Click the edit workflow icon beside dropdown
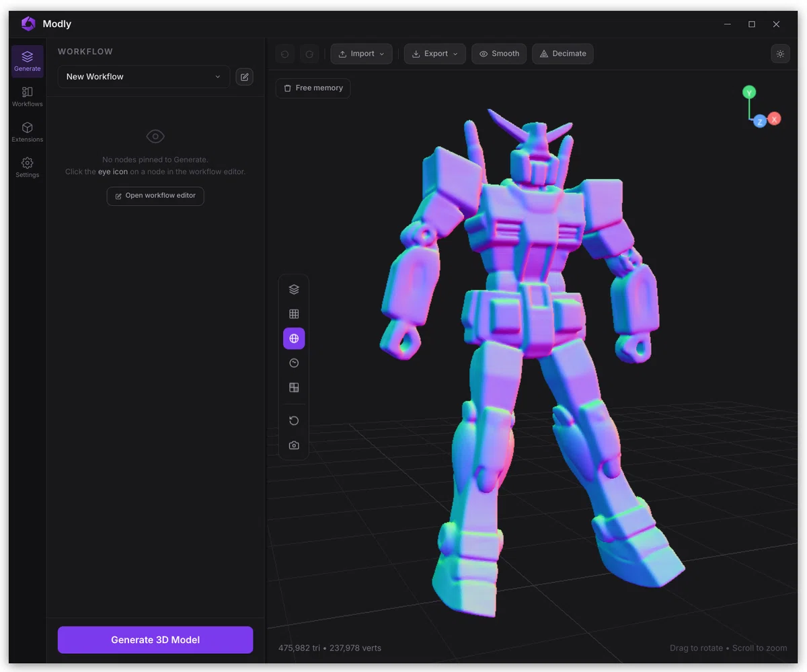This screenshot has width=807, height=672. click(x=245, y=77)
